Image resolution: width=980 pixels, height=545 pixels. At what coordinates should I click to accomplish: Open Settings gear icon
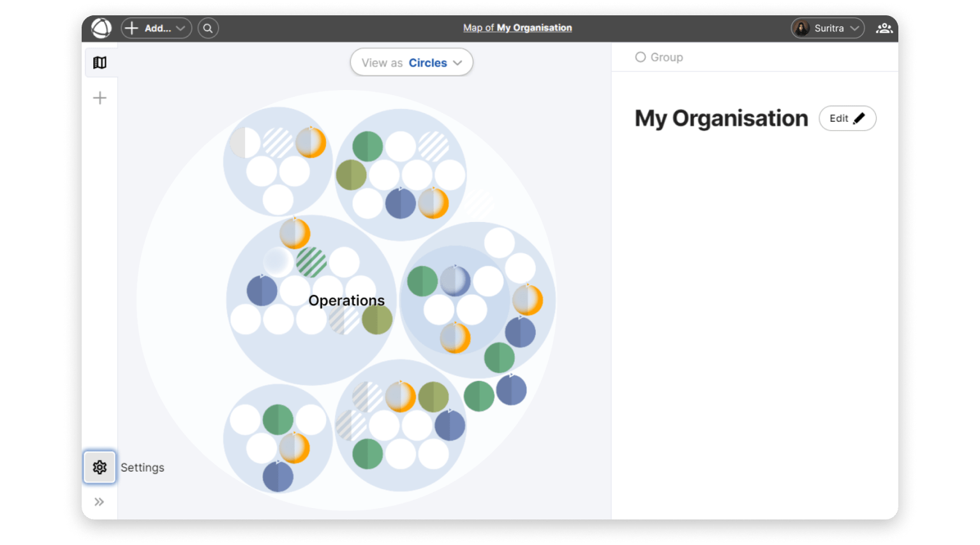100,467
